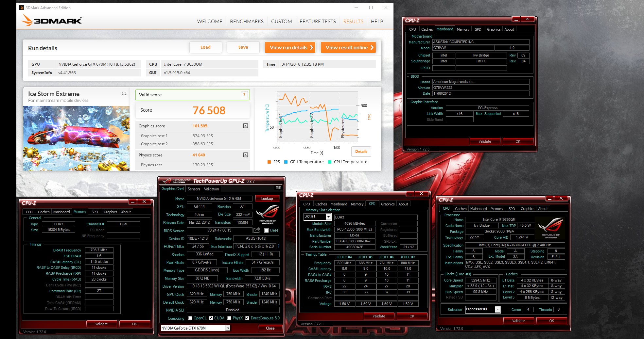The height and width of the screenshot is (339, 644).
Task: Click the ROG logo in CPU-Z CPU window
Action: (x=551, y=228)
